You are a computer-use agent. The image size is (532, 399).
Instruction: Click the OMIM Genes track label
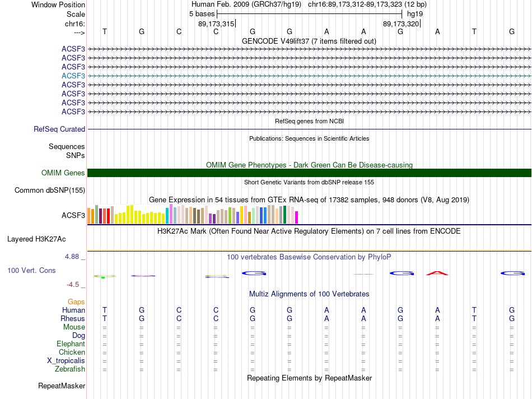(63, 173)
